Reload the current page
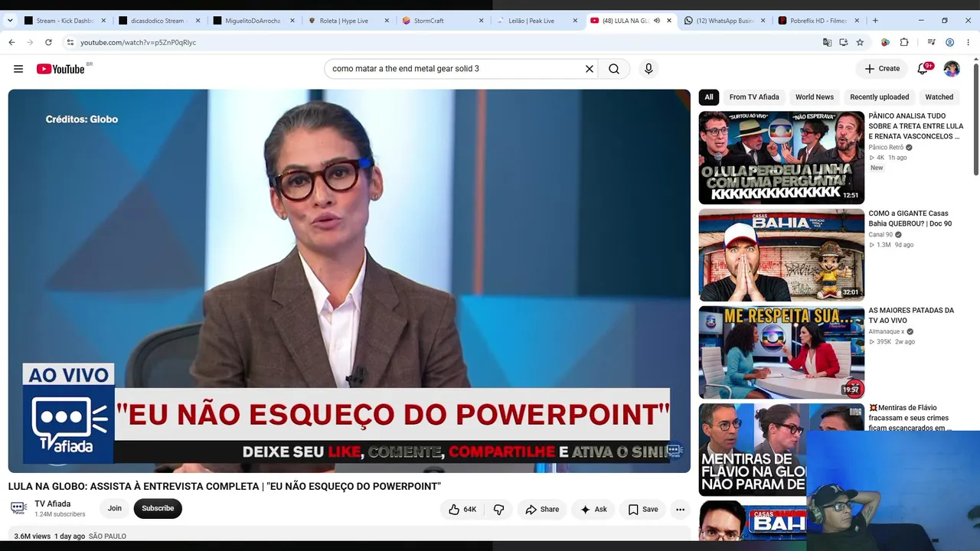This screenshot has width=980, height=551. coord(48,42)
